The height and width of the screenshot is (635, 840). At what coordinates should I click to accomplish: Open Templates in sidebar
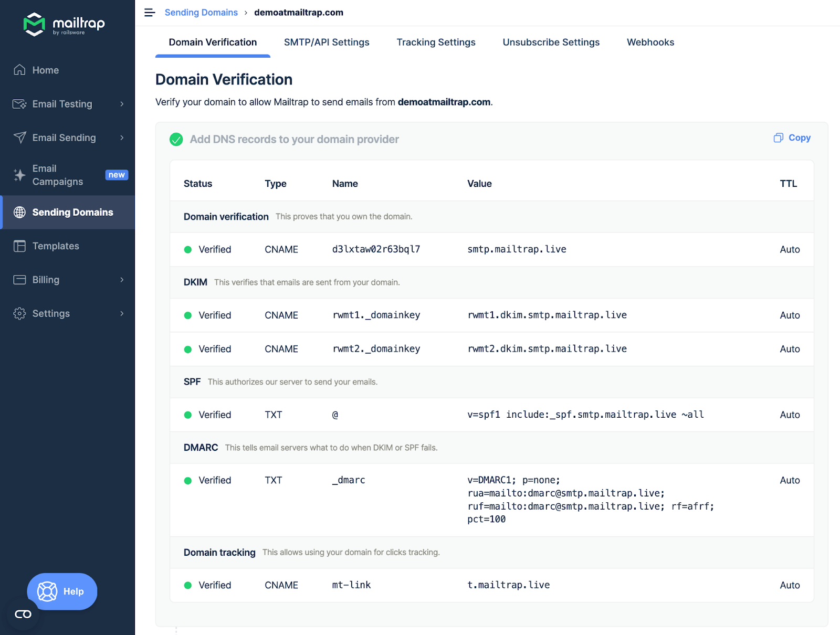coord(67,246)
